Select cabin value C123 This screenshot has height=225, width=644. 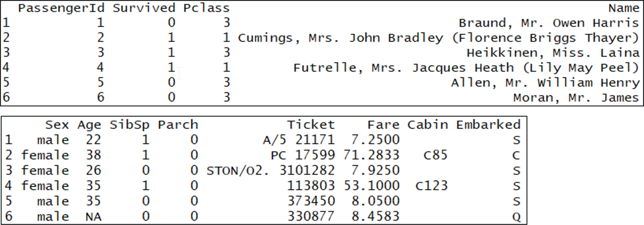431,186
